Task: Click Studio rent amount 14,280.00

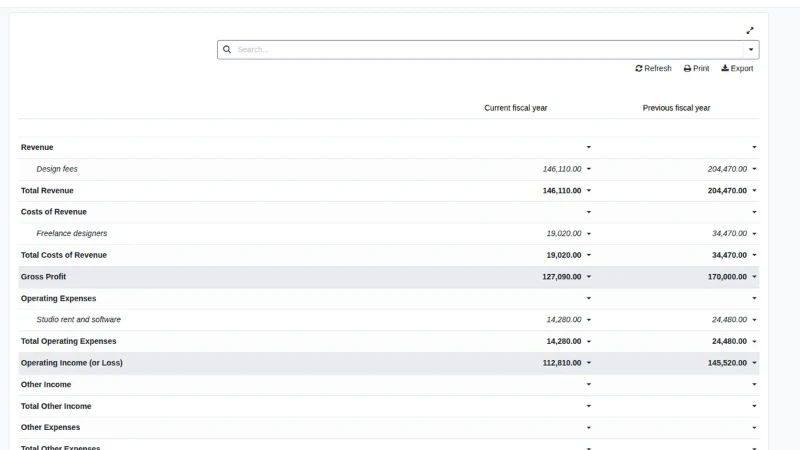Action: [x=564, y=320]
